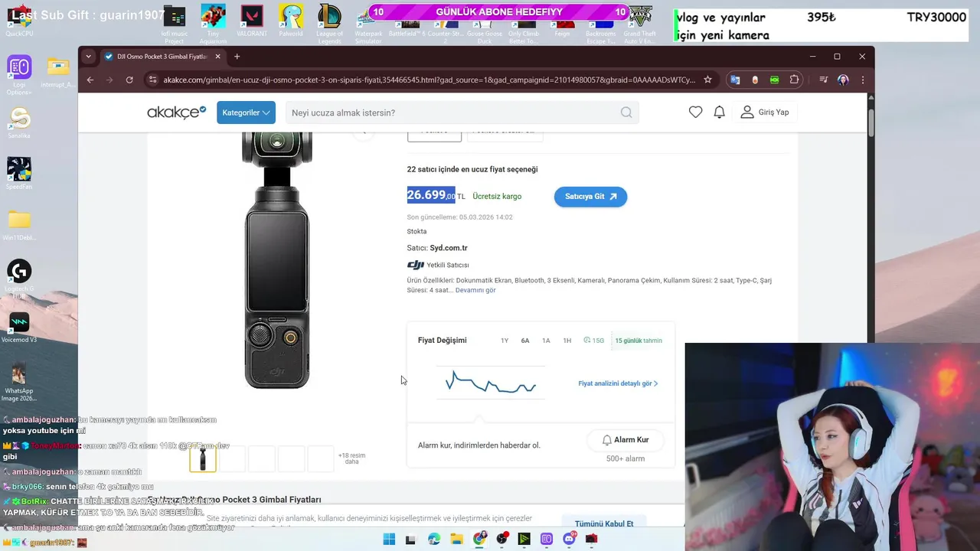Open the favorites heart icon

tap(695, 112)
